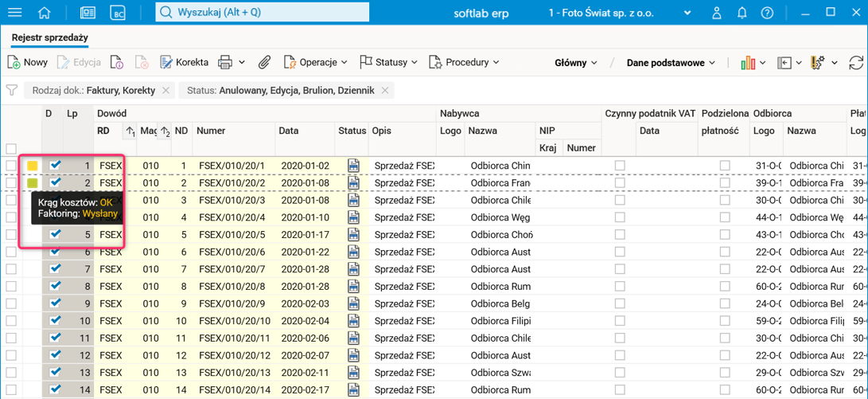Image resolution: width=868 pixels, height=399 pixels.
Task: Sort by RD column sort arrow 1
Action: (130, 131)
